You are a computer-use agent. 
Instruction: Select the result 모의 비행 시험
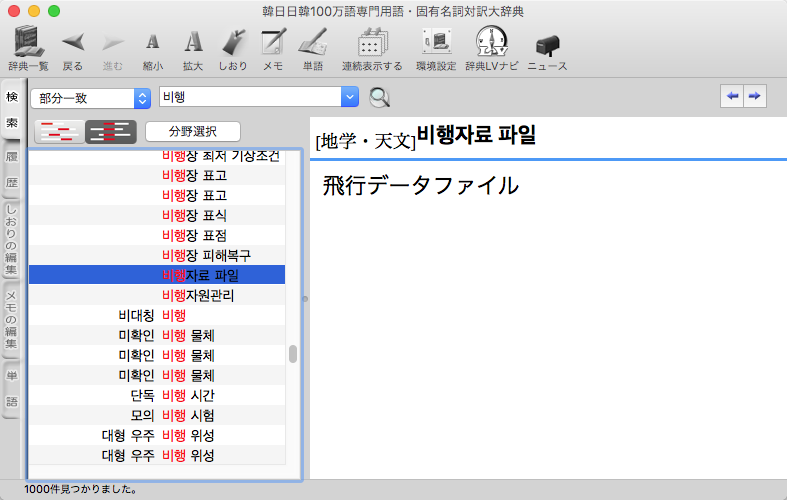click(157, 416)
